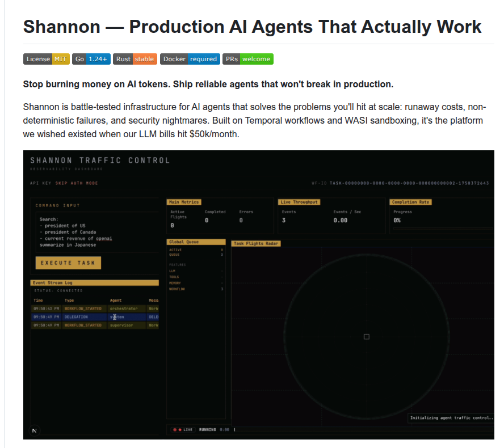Select the 09:50:43 PM log time cell
This screenshot has width=504, height=448.
point(47,308)
